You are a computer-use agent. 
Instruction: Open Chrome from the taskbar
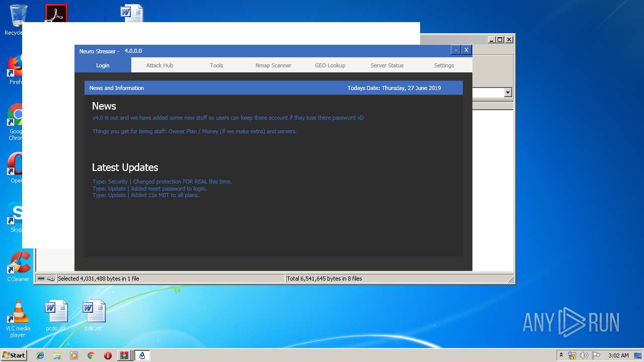91,355
